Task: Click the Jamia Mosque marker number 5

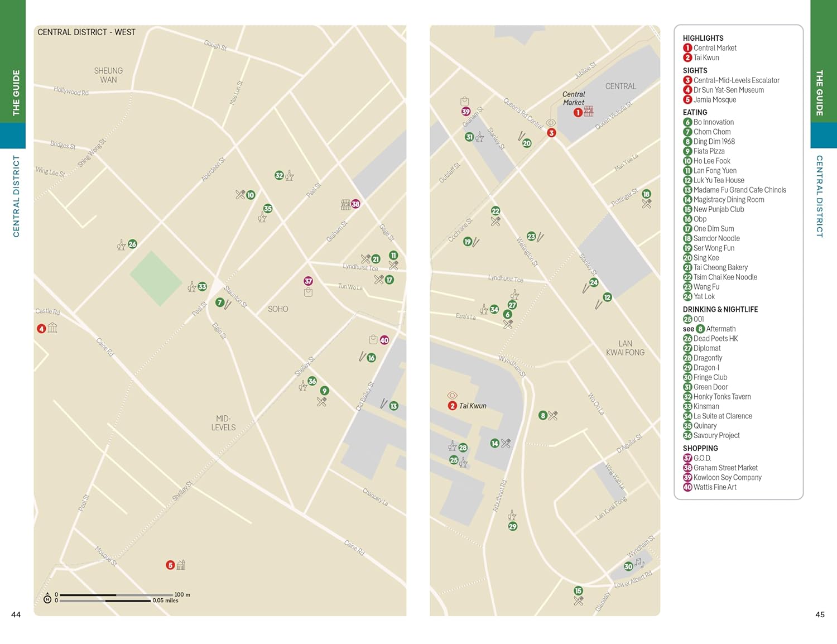Action: pyautogui.click(x=171, y=565)
